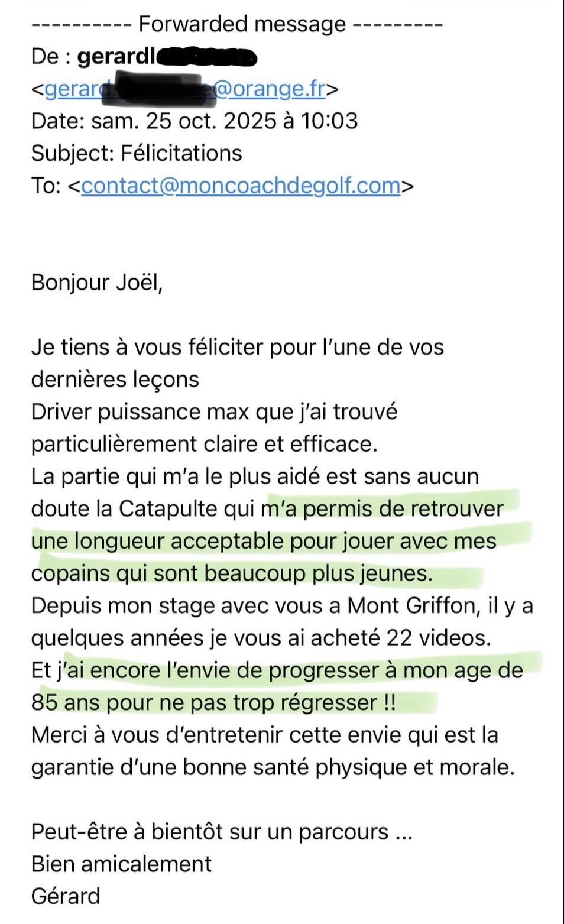Click the text acheté 22 videos
Screen dimensions: 564x924
point(401,638)
